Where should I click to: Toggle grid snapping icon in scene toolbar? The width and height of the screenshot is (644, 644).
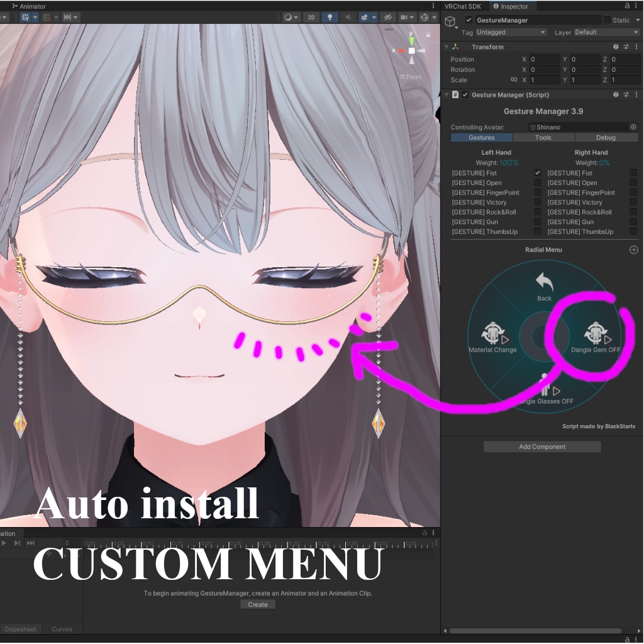pos(25,17)
